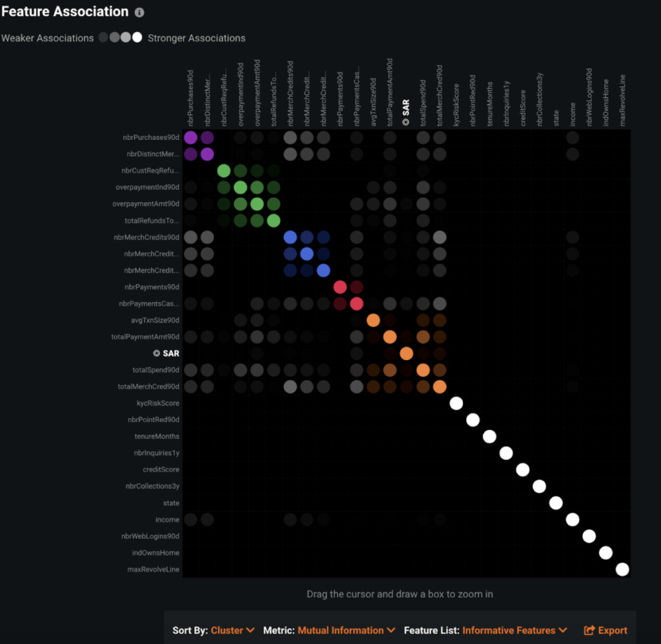This screenshot has height=644, width=661.
Task: Click the Export link
Action: [x=605, y=630]
